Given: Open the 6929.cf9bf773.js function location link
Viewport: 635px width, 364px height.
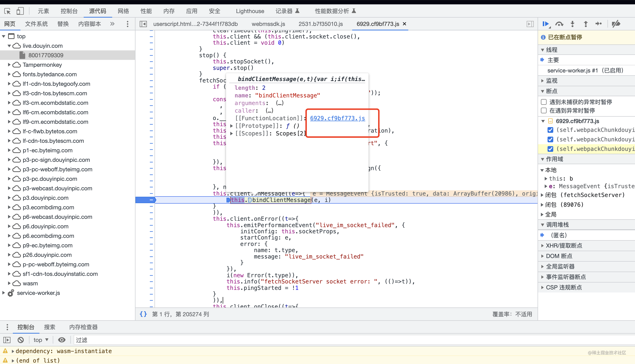Looking at the screenshot, I should point(337,118).
